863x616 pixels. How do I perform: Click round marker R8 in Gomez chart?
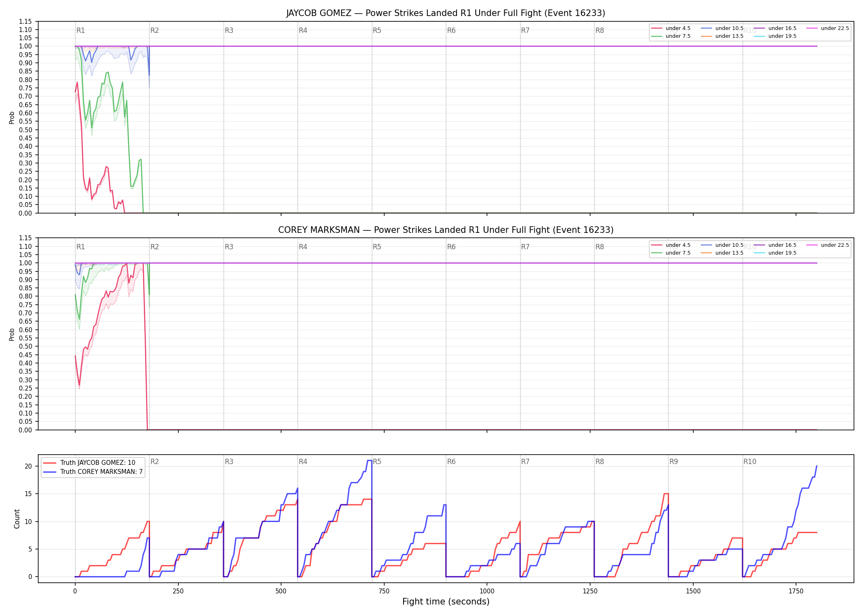coord(600,30)
